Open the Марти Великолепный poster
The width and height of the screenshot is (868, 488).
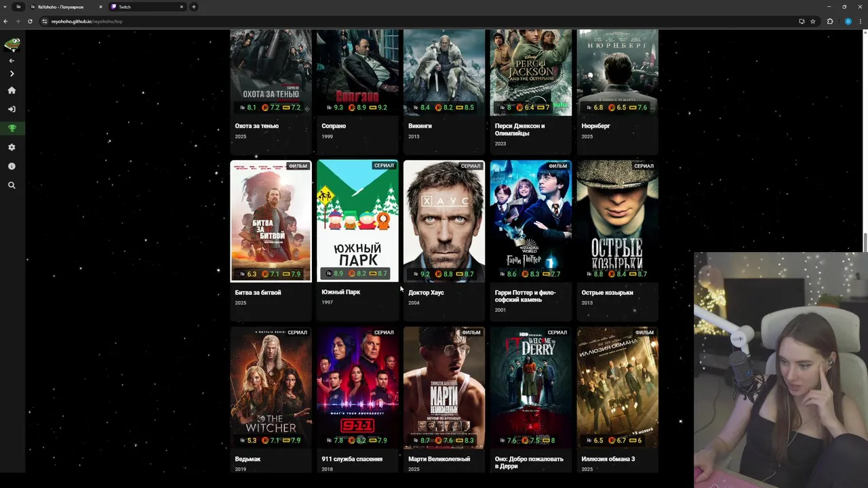tap(444, 388)
